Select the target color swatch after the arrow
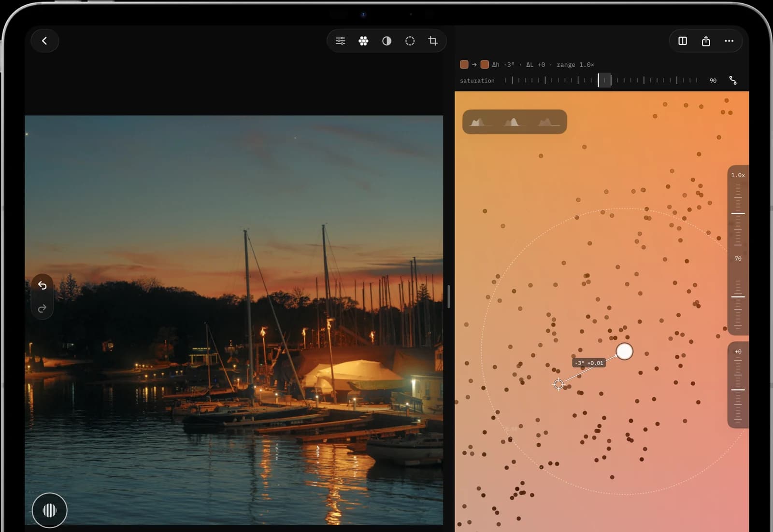The image size is (773, 532). point(485,65)
